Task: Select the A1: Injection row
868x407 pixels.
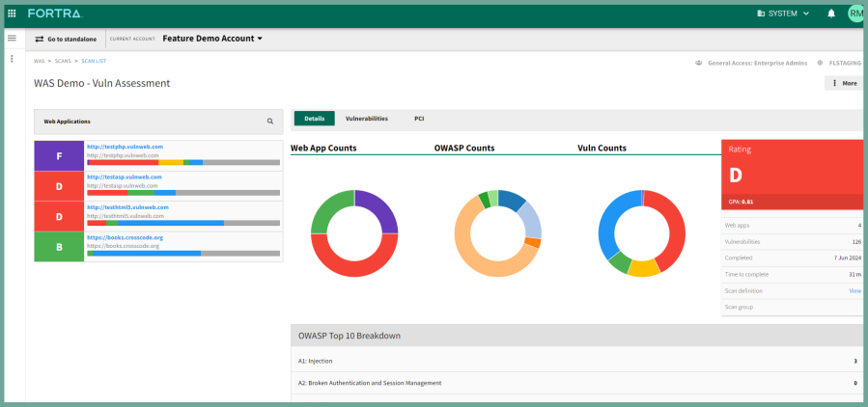Action: [577, 361]
